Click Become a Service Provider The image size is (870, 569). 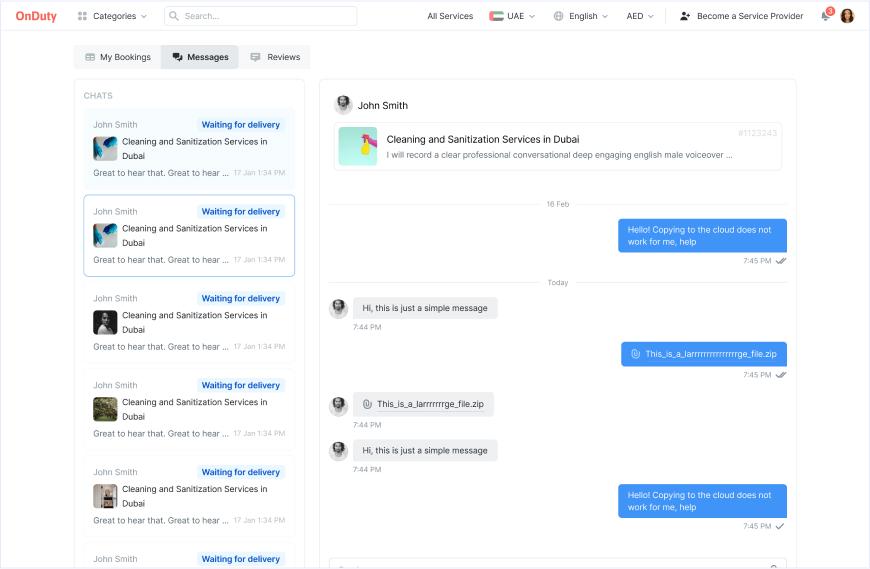pos(741,16)
